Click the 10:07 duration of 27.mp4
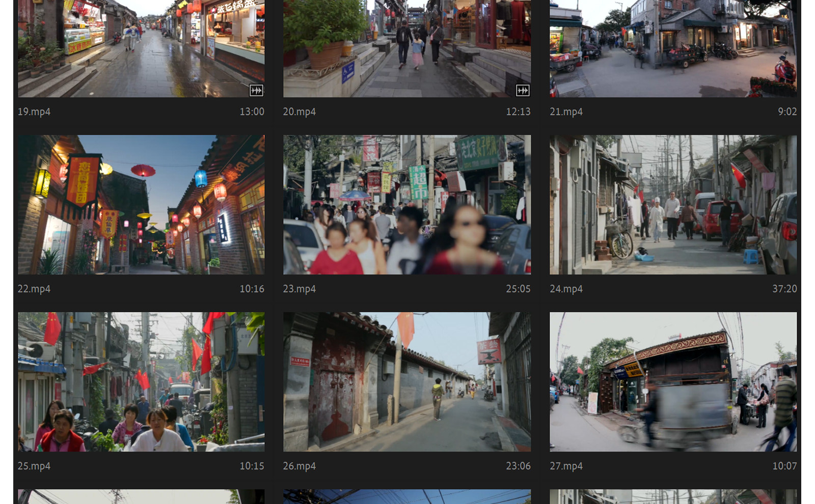The height and width of the screenshot is (504, 815). 784,466
